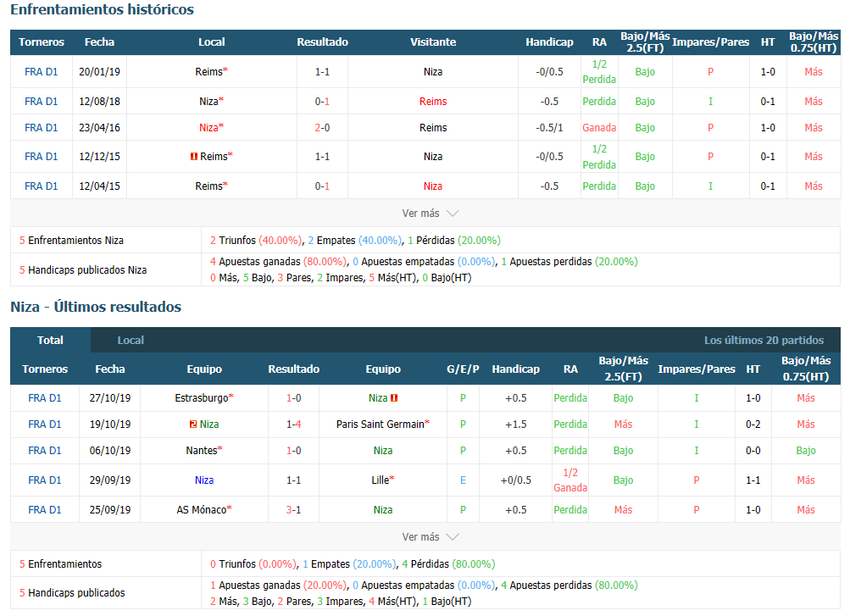Screen dimensions: 850x616
Task: Click 2 Triunfos (40.00%) summary text
Action: click(256, 241)
